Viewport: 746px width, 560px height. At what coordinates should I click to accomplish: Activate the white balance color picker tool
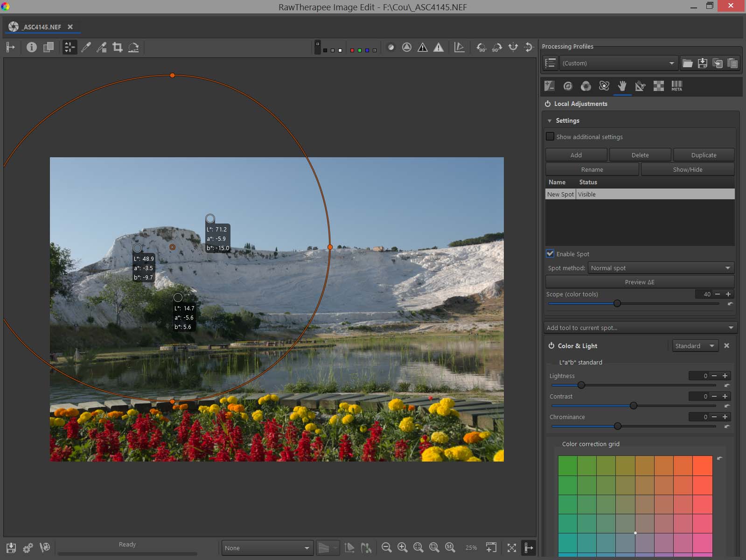tap(86, 47)
